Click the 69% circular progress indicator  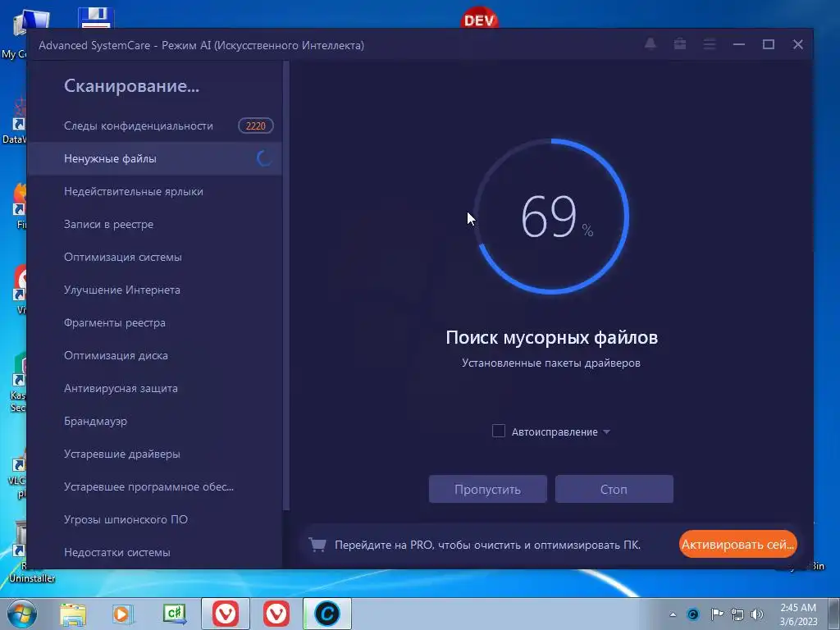[x=551, y=217]
